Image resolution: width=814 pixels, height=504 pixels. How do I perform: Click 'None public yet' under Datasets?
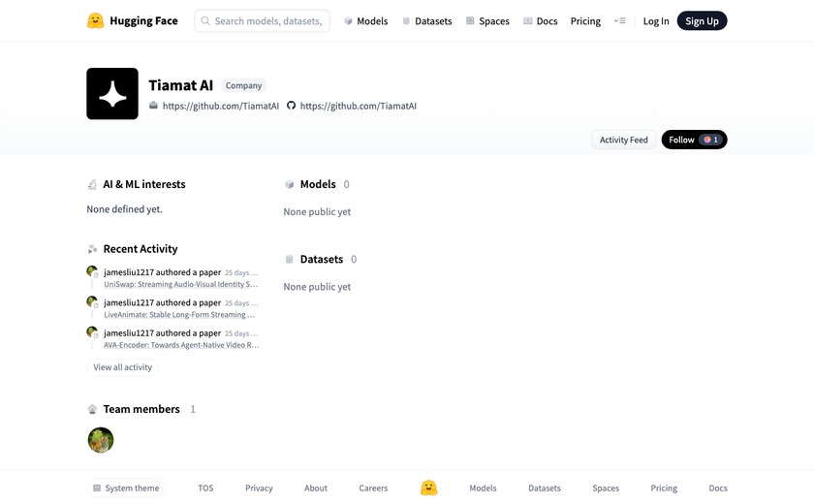pos(317,287)
